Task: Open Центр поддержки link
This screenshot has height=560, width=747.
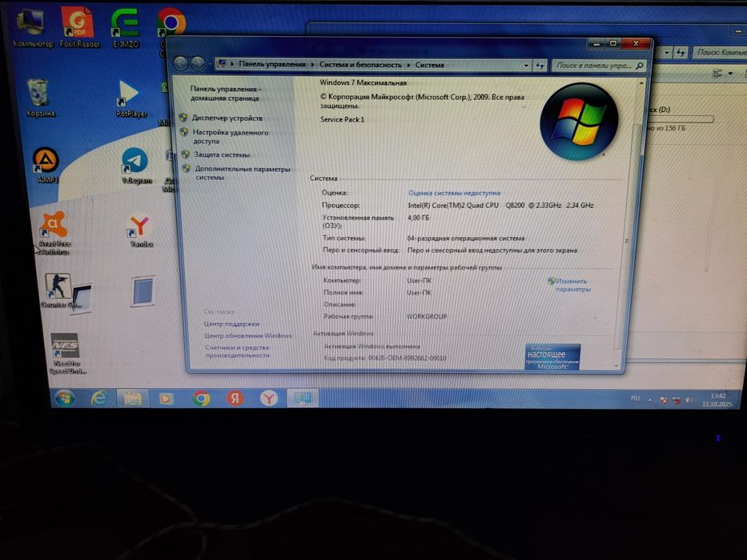Action: pyautogui.click(x=231, y=324)
